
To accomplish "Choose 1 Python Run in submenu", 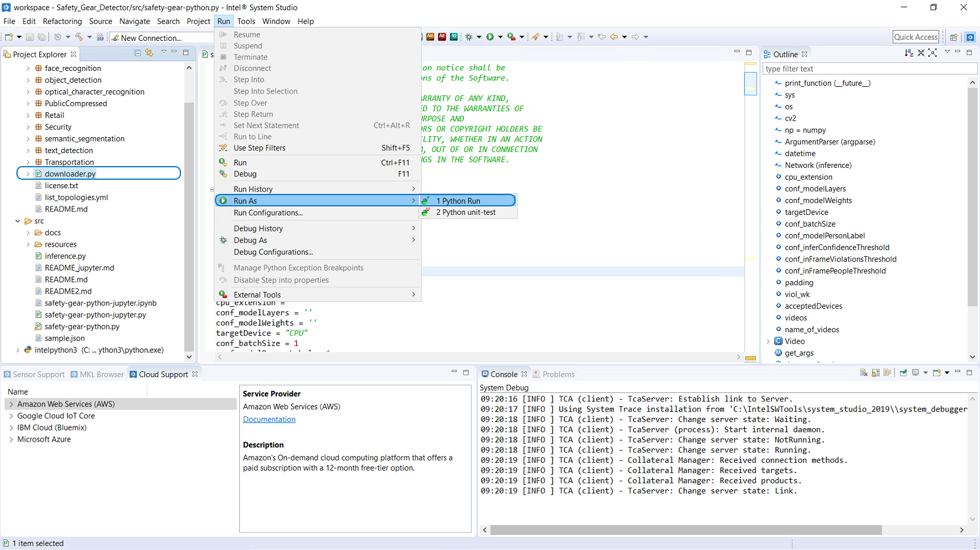I will point(468,201).
